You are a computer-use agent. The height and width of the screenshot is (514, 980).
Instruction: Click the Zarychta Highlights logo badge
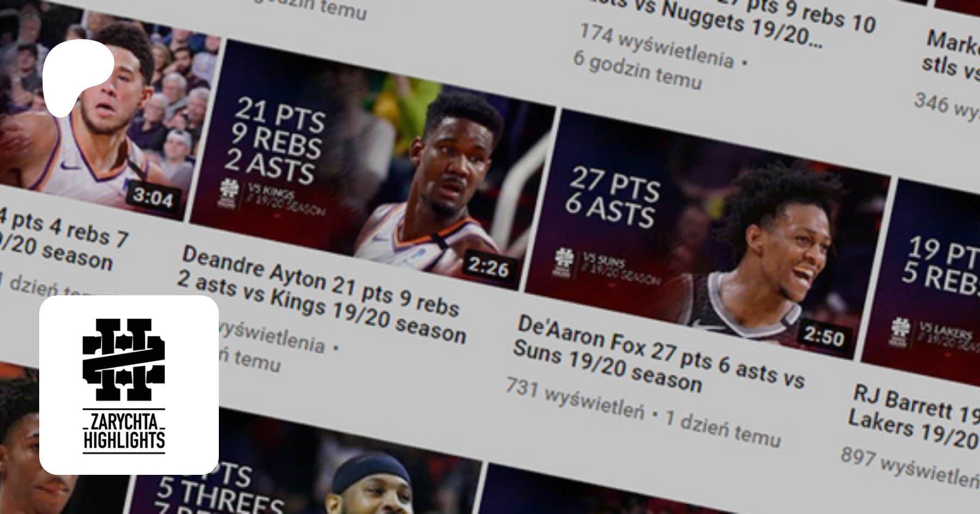pyautogui.click(x=129, y=385)
